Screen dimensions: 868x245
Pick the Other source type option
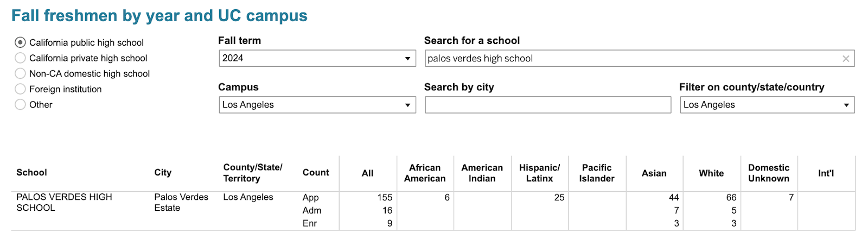(x=20, y=104)
